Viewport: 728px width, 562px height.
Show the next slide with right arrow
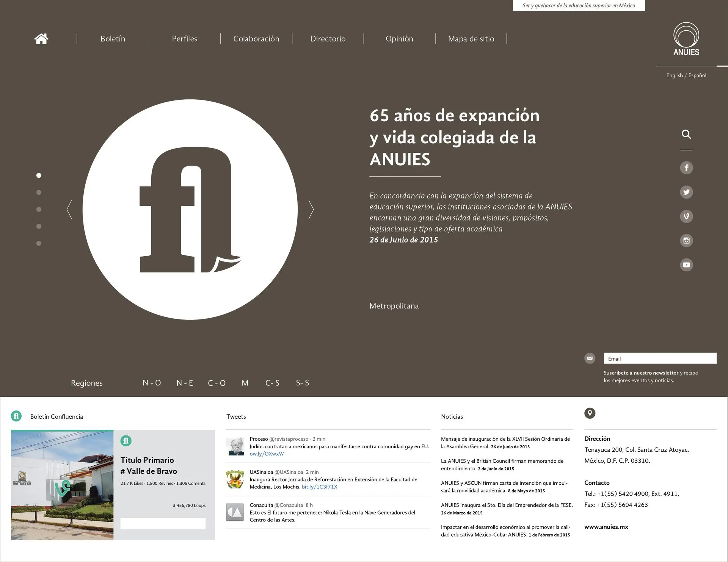click(x=311, y=209)
